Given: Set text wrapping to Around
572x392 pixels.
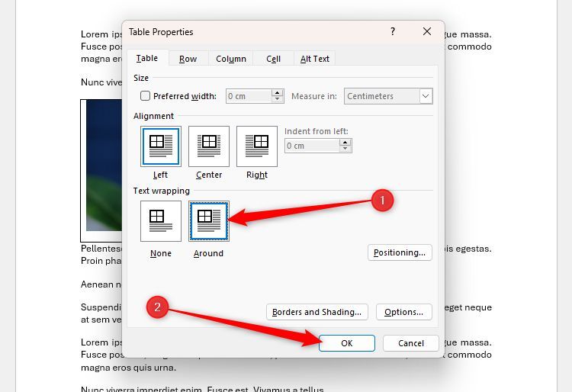Looking at the screenshot, I should pos(209,220).
